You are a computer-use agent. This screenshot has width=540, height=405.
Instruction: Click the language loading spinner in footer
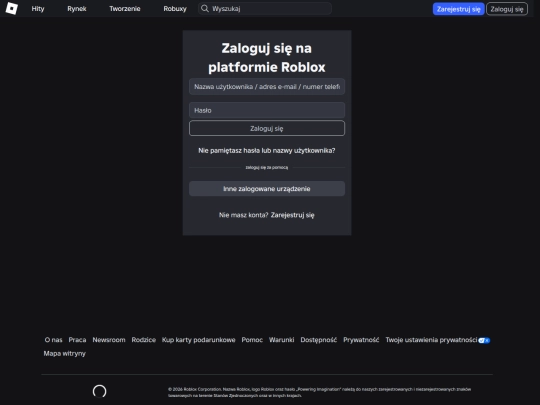click(100, 391)
